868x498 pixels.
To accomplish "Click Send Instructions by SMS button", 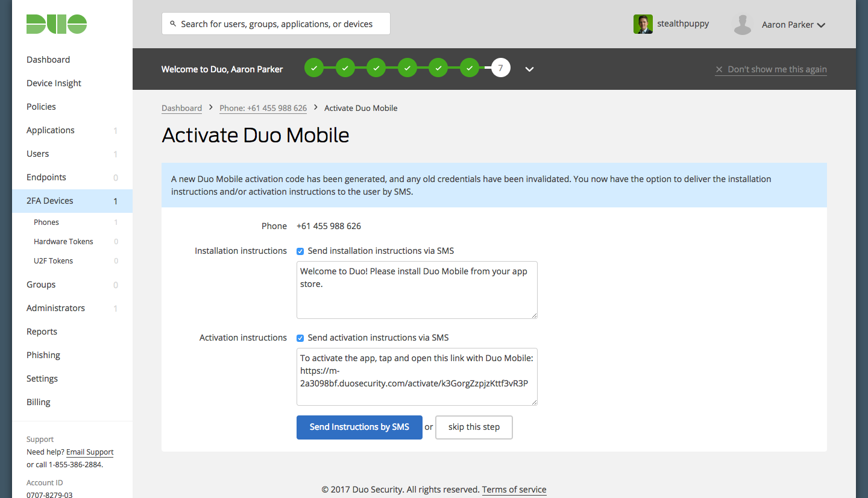I will pos(359,427).
